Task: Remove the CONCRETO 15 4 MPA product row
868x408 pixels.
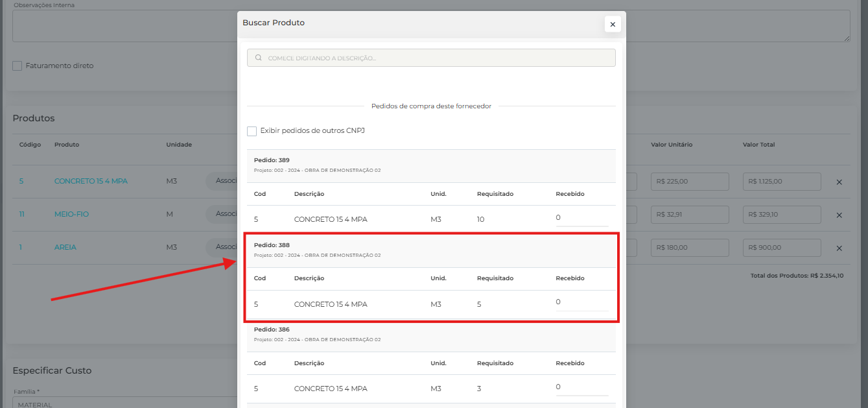Action: (839, 182)
